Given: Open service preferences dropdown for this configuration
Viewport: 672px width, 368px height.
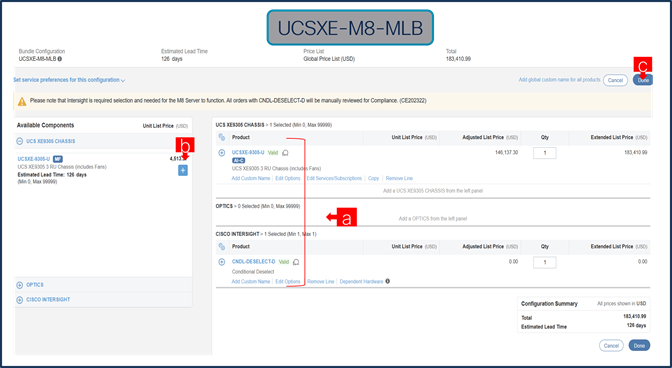Looking at the screenshot, I should pyautogui.click(x=69, y=80).
